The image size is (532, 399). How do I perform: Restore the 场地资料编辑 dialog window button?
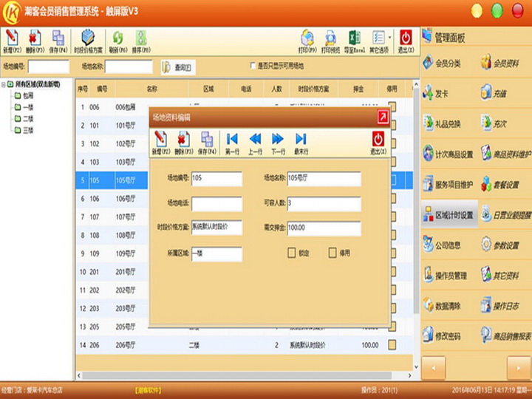point(383,117)
